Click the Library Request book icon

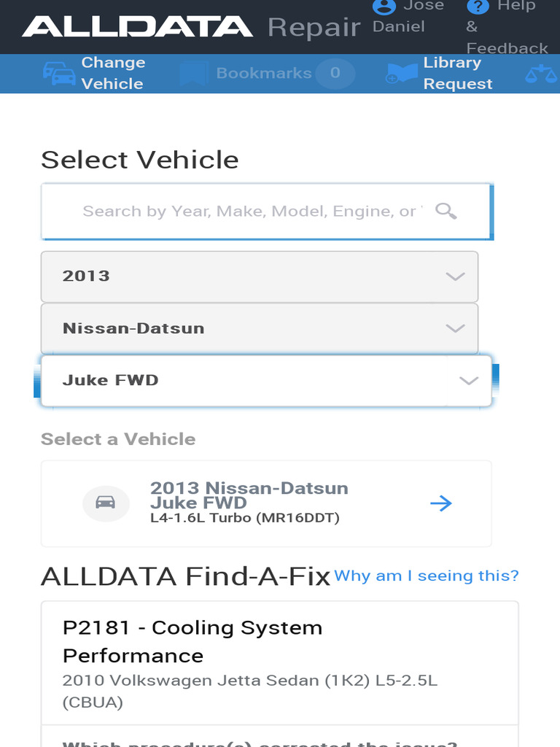point(402,73)
